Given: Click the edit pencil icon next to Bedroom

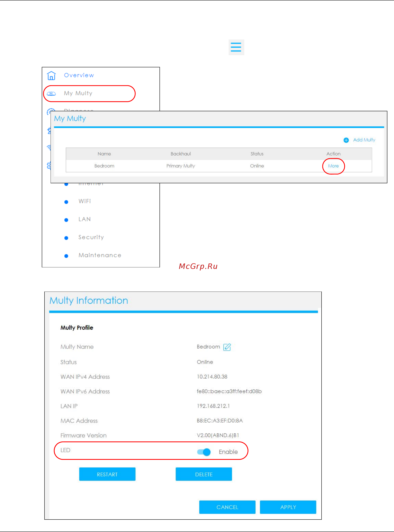Looking at the screenshot, I should (227, 347).
